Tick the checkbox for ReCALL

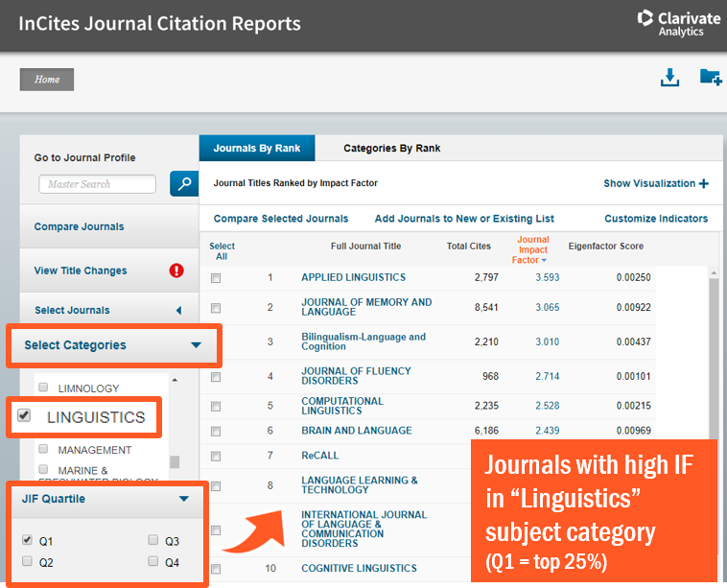click(216, 457)
